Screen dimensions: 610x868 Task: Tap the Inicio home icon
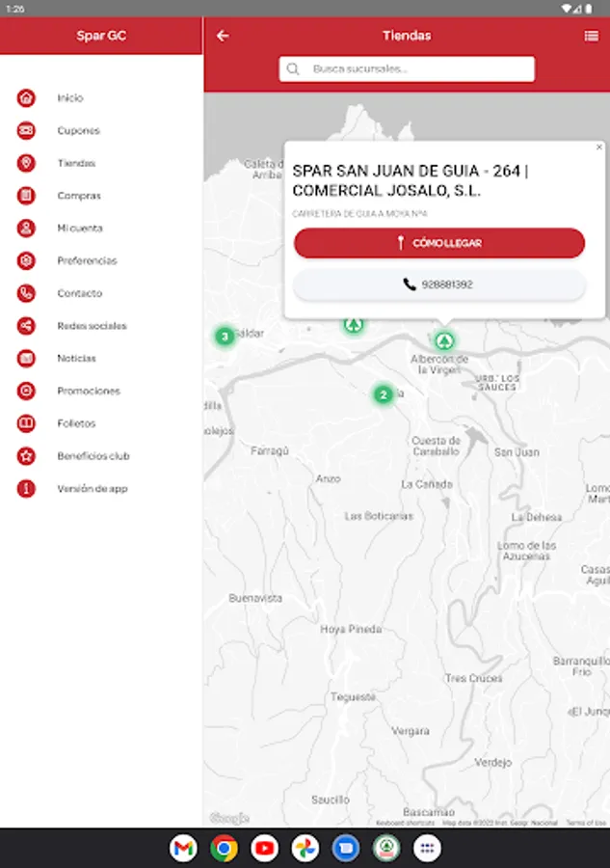click(x=26, y=98)
